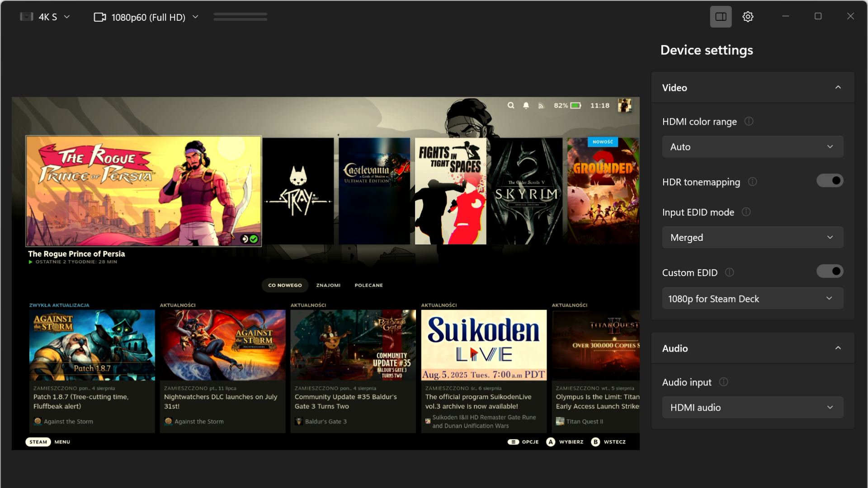Show info for HDMI color range
Viewport: 868px width, 488px height.
click(749, 121)
